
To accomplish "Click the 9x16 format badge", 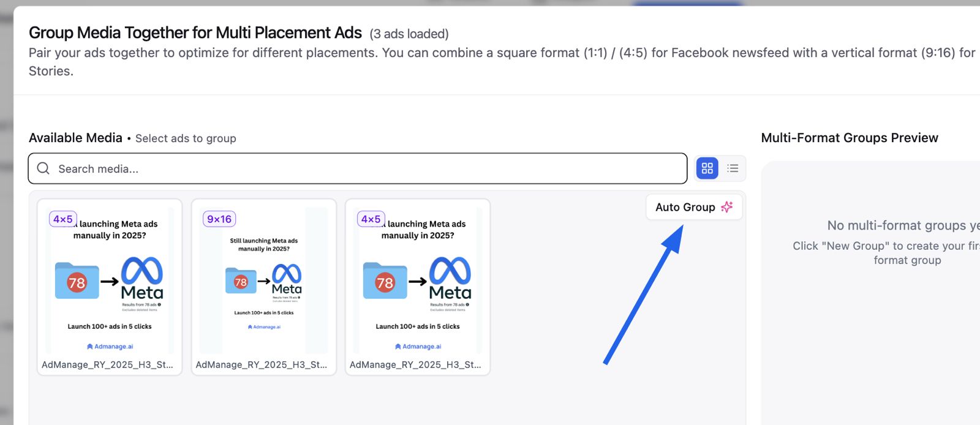I will pyautogui.click(x=219, y=219).
